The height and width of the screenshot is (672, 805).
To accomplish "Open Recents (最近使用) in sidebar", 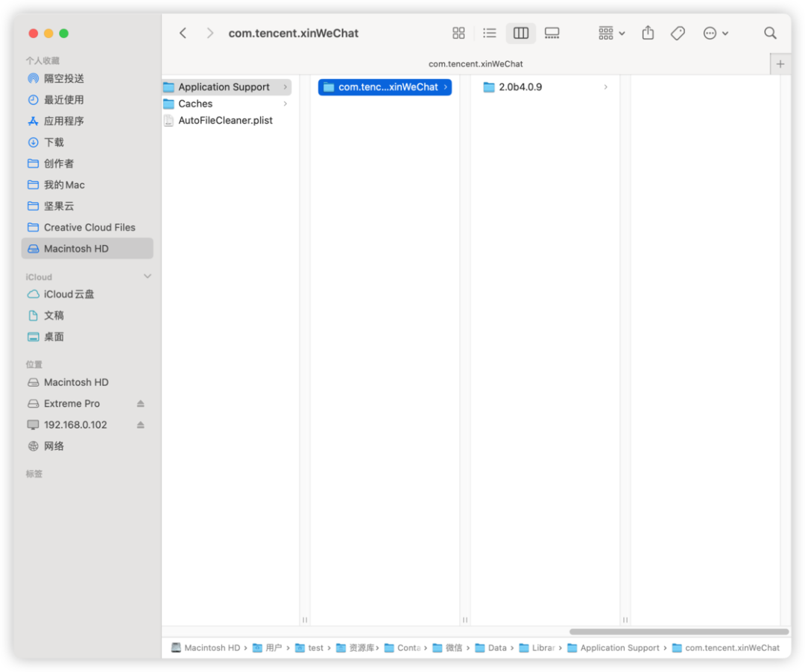I will coord(87,100).
